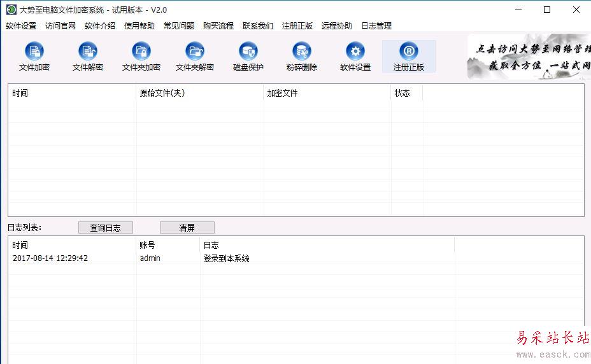Open the 磁盘保护 disk protection tool
591x364 pixels.
[248, 57]
